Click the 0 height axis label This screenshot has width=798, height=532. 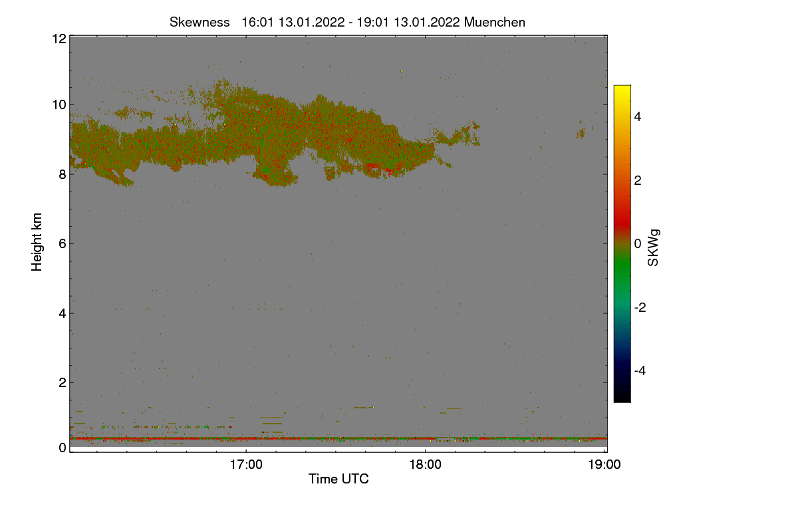pos(63,448)
